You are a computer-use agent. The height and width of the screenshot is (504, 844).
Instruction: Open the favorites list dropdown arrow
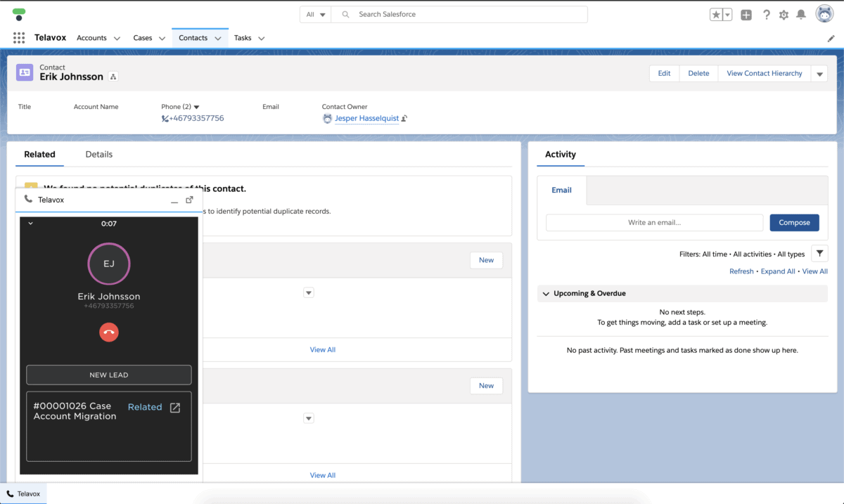click(x=728, y=15)
